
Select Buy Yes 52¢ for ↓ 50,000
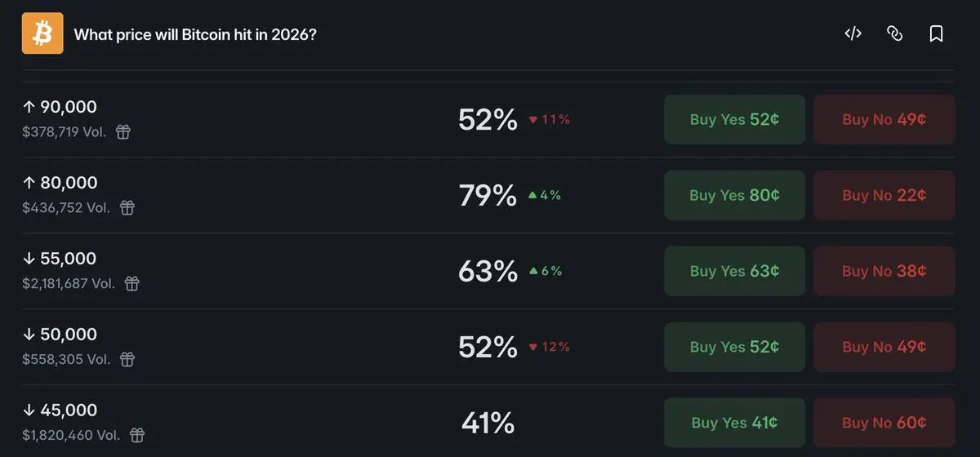click(734, 348)
